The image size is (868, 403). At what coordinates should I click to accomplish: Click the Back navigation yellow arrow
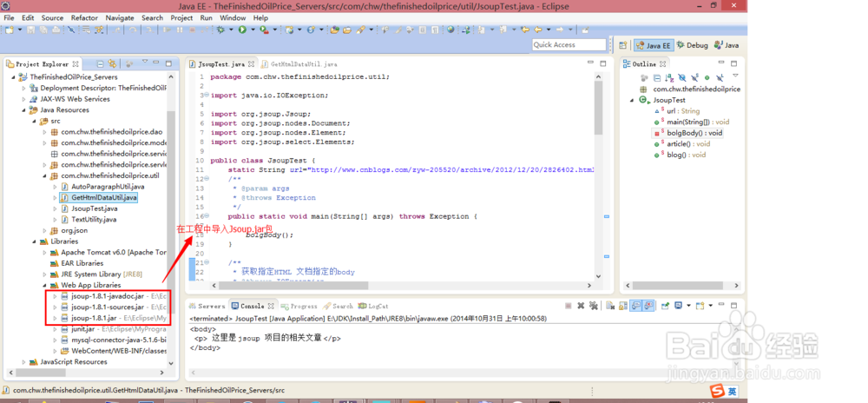tap(537, 30)
